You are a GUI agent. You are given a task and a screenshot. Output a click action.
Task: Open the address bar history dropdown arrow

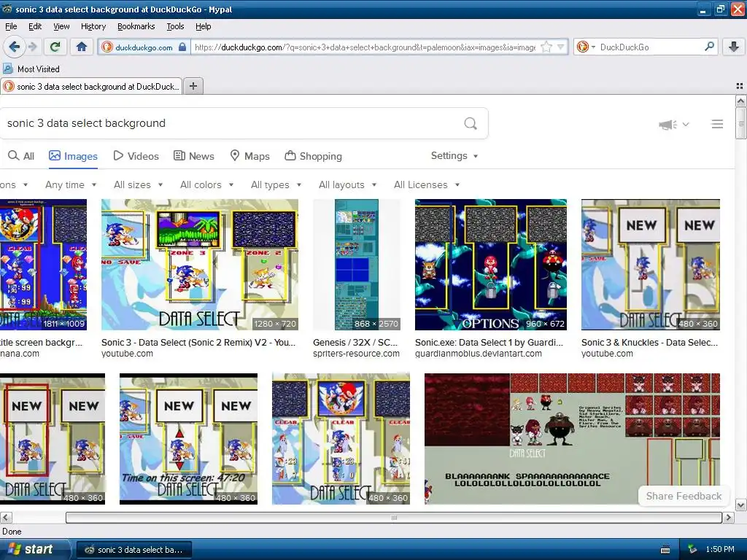[561, 47]
